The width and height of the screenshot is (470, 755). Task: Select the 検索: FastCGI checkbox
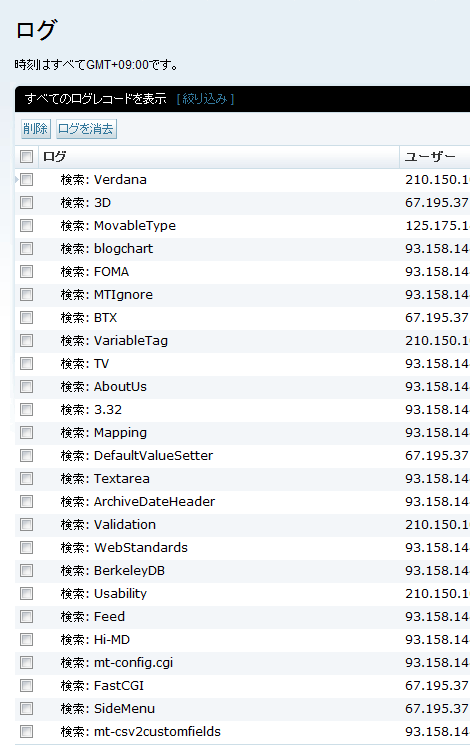pyautogui.click(x=26, y=686)
